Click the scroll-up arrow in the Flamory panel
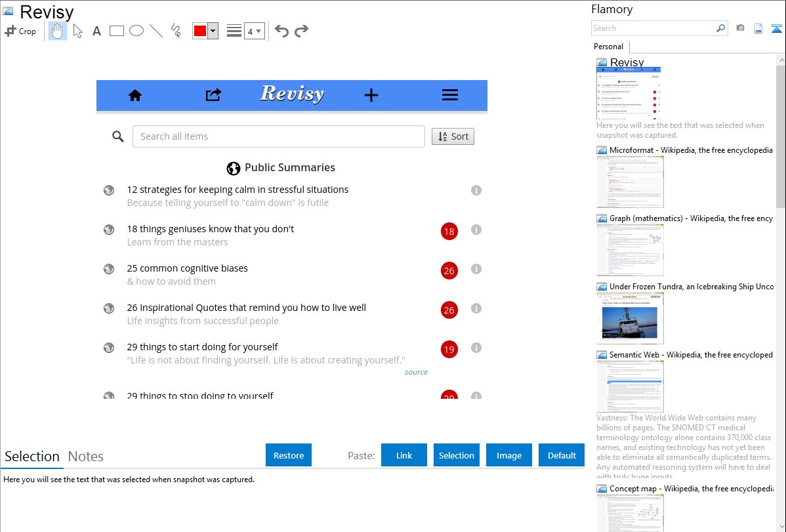The height and width of the screenshot is (532, 786). (x=781, y=60)
